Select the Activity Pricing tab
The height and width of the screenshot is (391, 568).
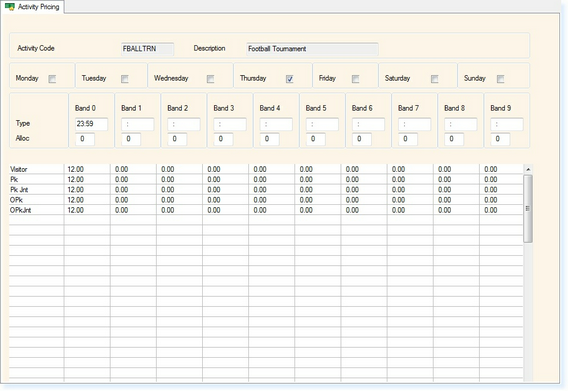tap(32, 7)
